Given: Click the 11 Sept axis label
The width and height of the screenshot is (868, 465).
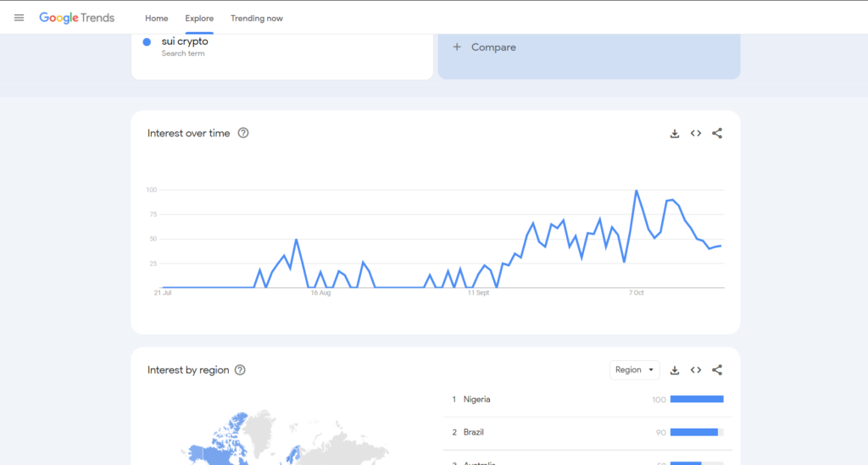Looking at the screenshot, I should [478, 293].
